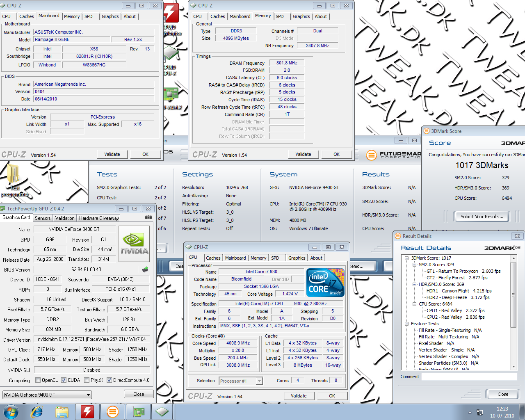
Task: Click Validate in Mainboard CPU-Z window
Action: coord(112,154)
